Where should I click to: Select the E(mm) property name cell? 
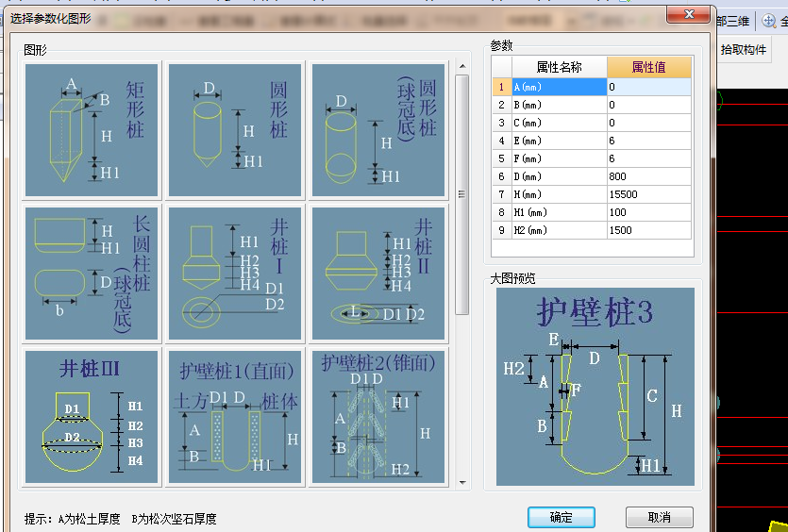click(560, 141)
